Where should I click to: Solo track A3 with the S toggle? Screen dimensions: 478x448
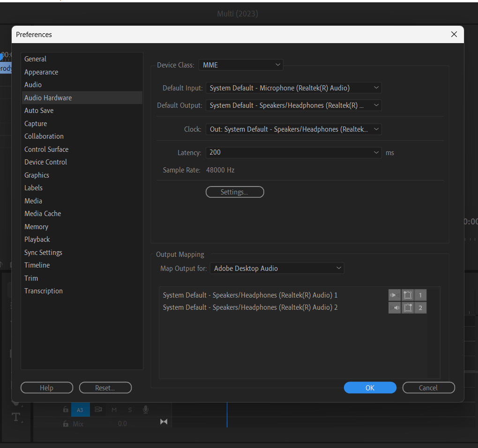[130, 409]
